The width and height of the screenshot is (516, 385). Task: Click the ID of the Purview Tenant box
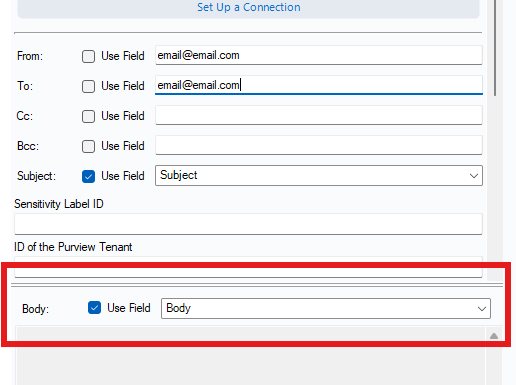[248, 267]
